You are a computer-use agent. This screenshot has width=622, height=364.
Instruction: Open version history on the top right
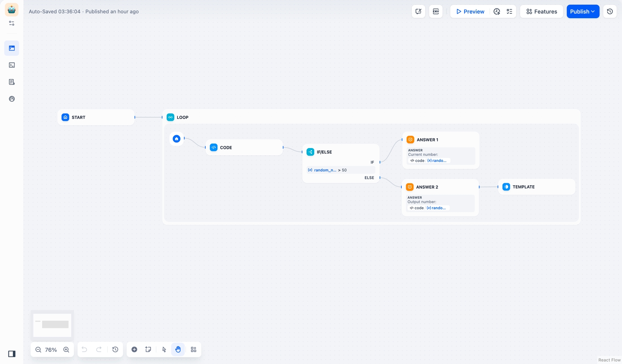coord(610,11)
